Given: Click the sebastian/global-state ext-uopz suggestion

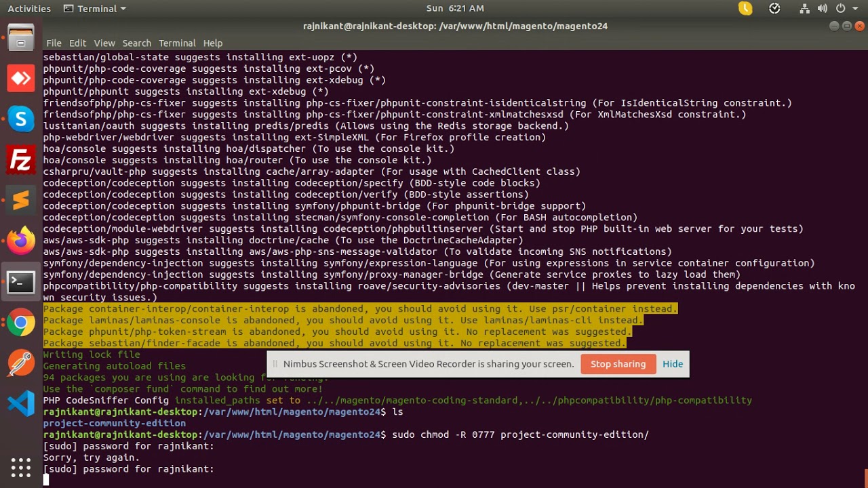Looking at the screenshot, I should (200, 58).
